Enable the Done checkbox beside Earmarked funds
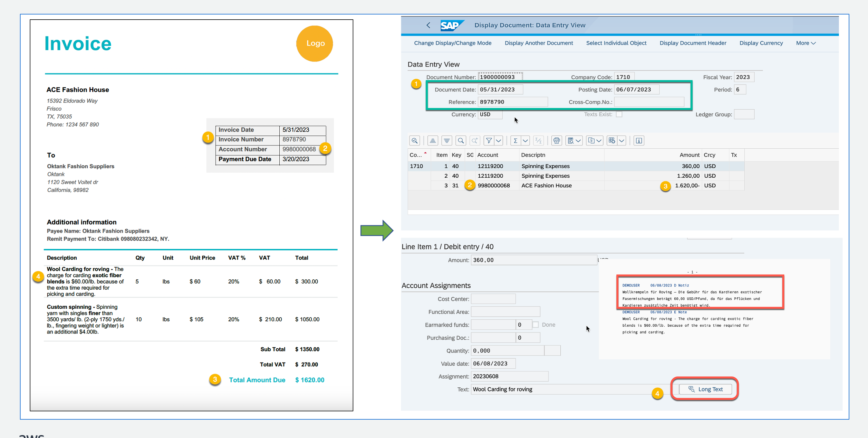This screenshot has height=438, width=868. (535, 324)
